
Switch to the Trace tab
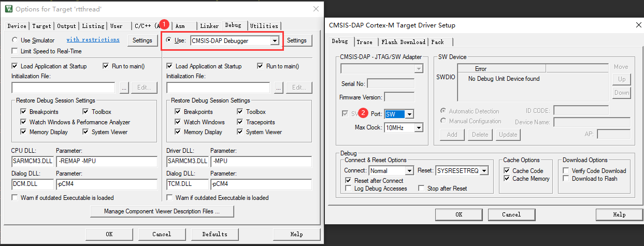click(364, 42)
